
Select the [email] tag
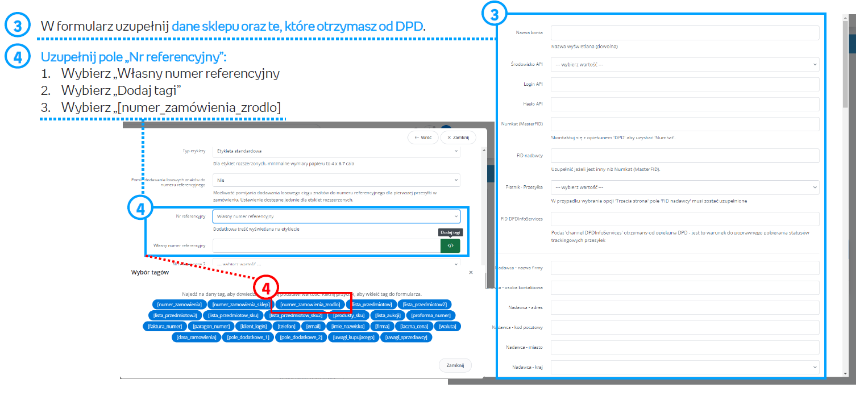[x=313, y=327]
